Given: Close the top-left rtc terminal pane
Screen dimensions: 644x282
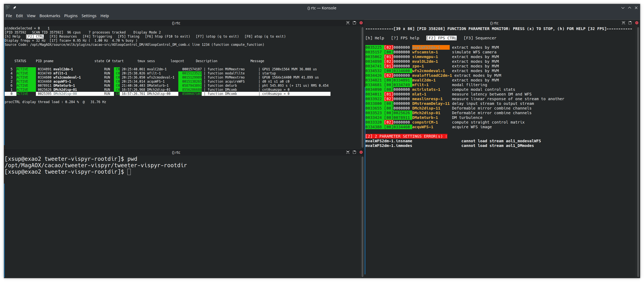Looking at the screenshot, I should coord(361,23).
